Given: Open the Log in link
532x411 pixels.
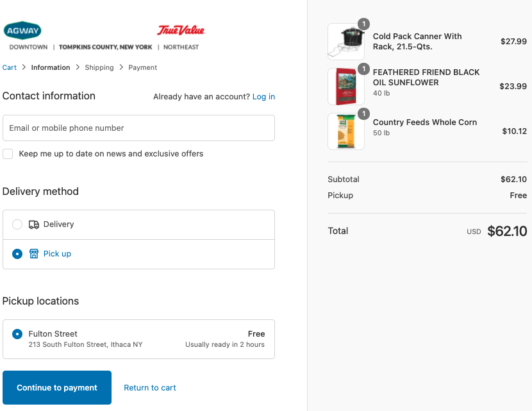Looking at the screenshot, I should (263, 97).
